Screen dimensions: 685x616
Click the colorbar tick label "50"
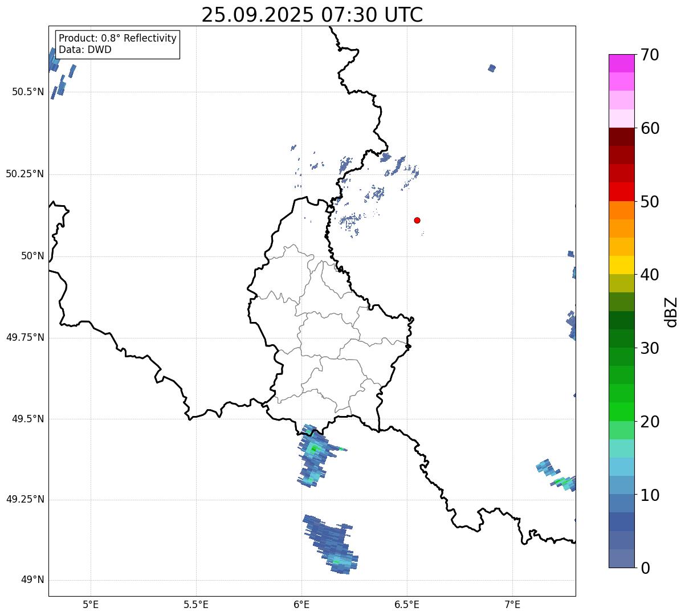coord(650,202)
